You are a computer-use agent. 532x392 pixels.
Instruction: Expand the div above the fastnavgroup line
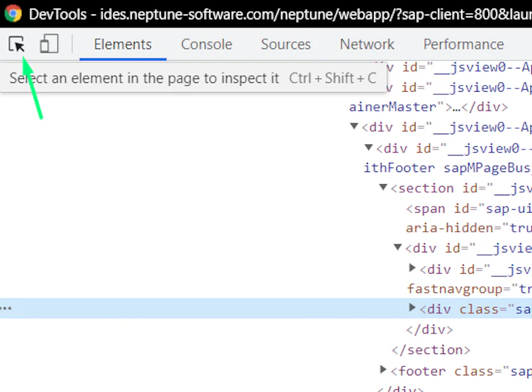pyautogui.click(x=412, y=268)
